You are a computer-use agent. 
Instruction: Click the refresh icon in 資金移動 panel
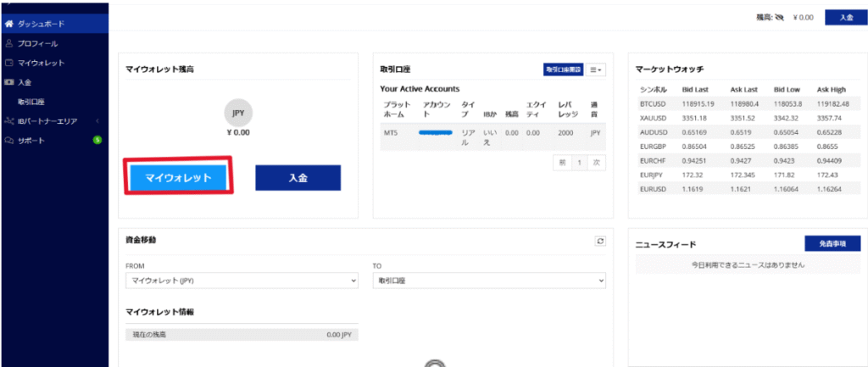[x=600, y=241]
